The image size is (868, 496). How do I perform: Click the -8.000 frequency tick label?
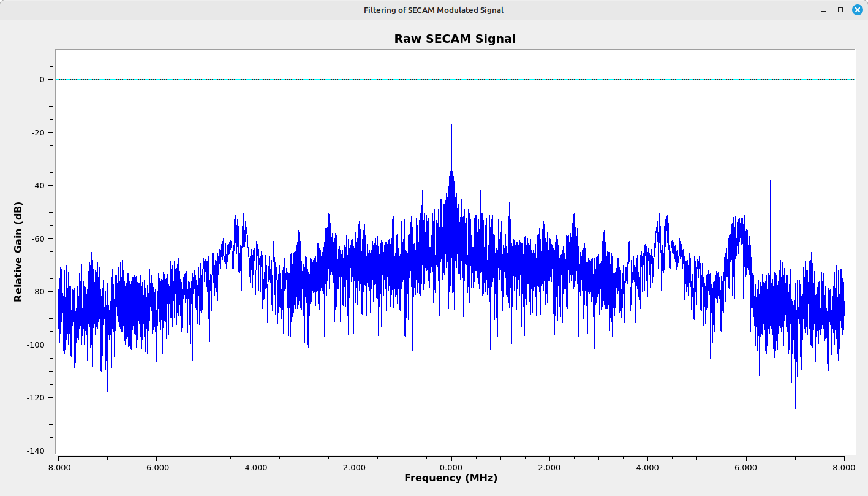pyautogui.click(x=58, y=467)
